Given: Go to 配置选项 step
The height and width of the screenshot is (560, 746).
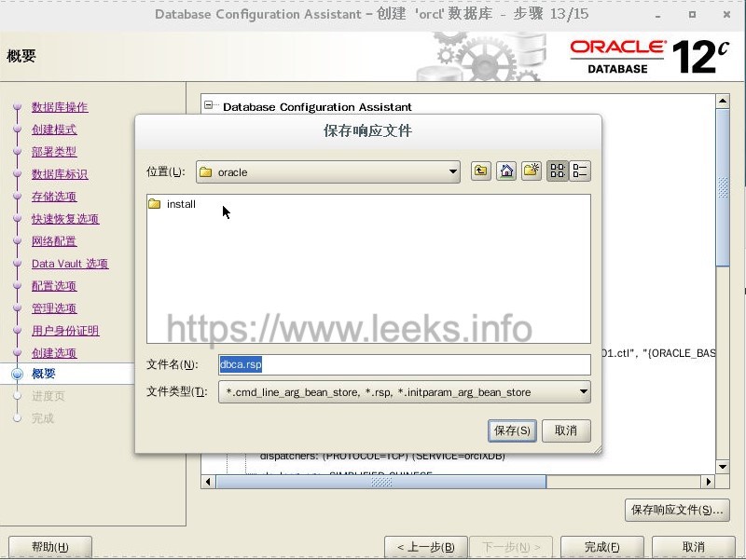Looking at the screenshot, I should point(54,286).
